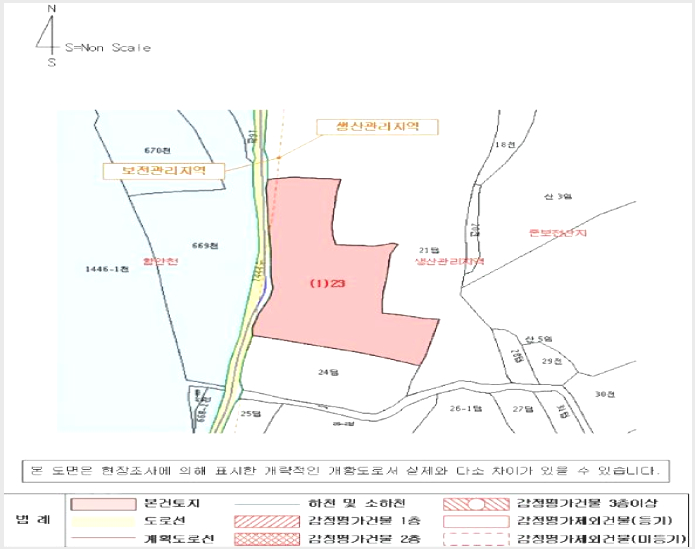Click the hatched 감정평가건물 1층 legend swatch

[x=267, y=521]
